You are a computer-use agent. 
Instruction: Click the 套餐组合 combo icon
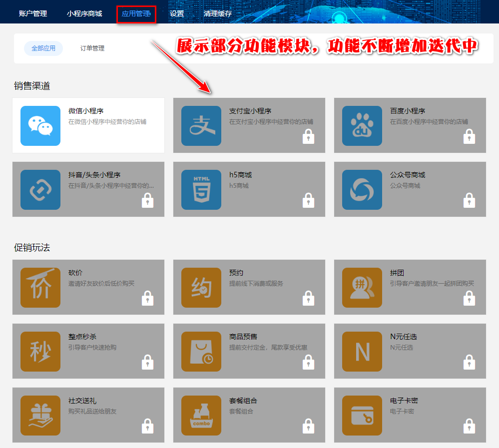click(201, 416)
